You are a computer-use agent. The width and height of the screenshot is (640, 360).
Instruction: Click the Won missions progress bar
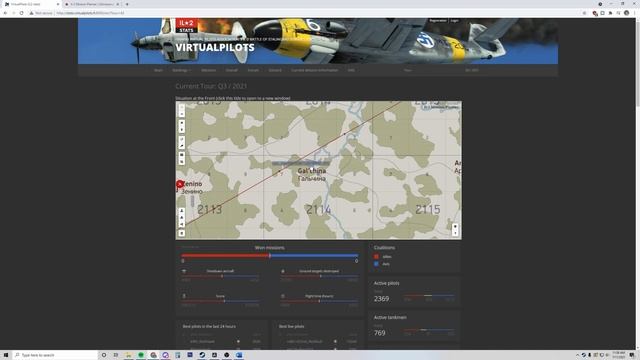click(x=270, y=256)
